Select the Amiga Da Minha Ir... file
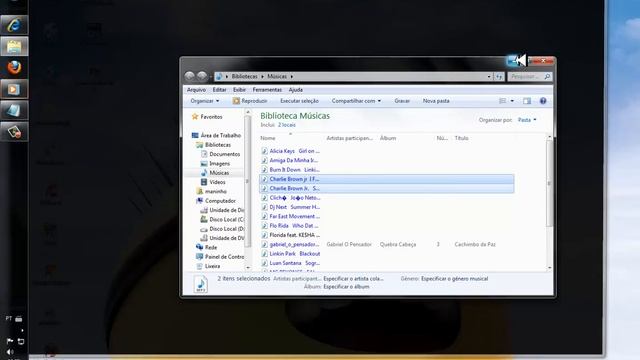 (293, 160)
